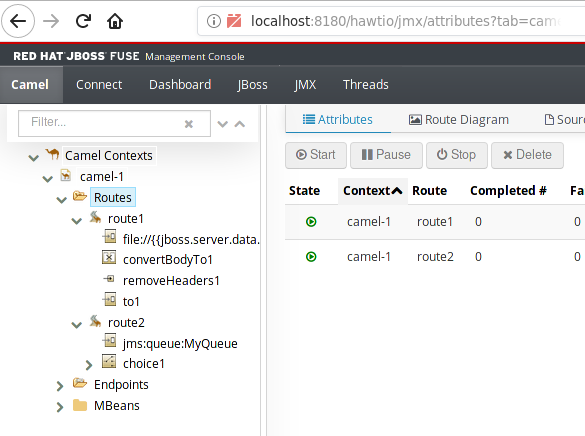Select convertBodyTo1 in the tree
The height and width of the screenshot is (436, 585).
pos(168,260)
